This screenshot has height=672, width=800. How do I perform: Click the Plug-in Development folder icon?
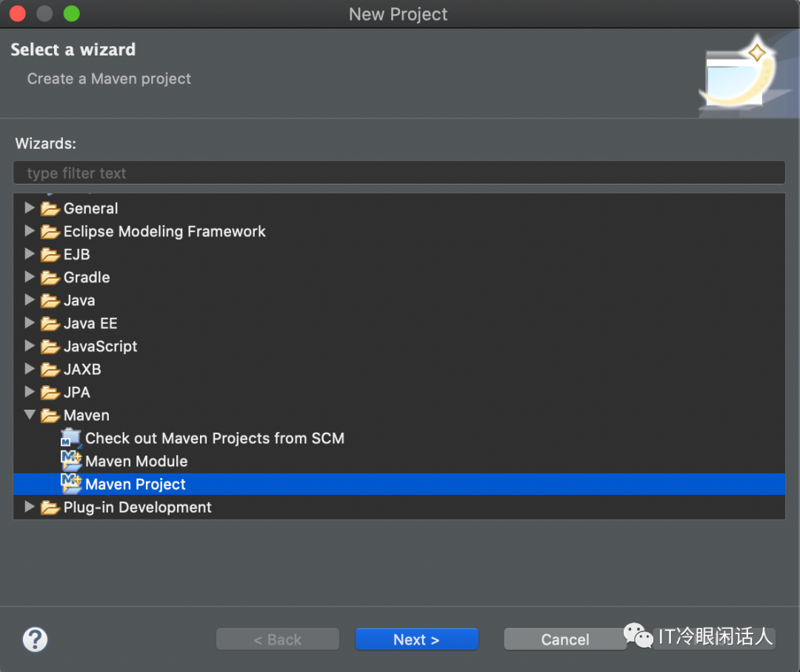[50, 508]
